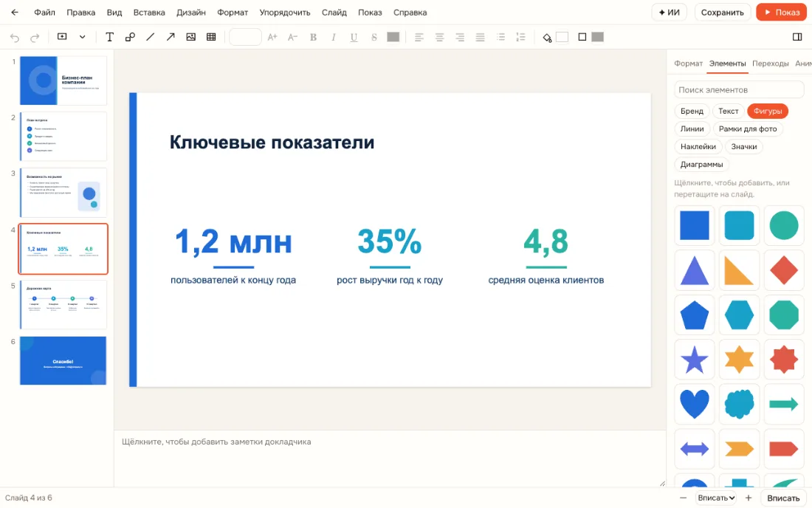This screenshot has width=812, height=508.
Task: Undo the last action
Action: coord(15,37)
